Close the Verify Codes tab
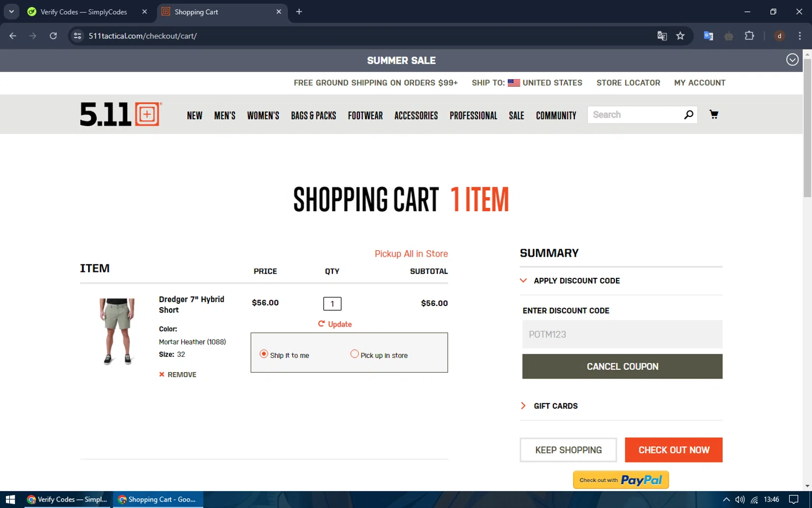Image resolution: width=812 pixels, height=508 pixels. click(x=145, y=11)
